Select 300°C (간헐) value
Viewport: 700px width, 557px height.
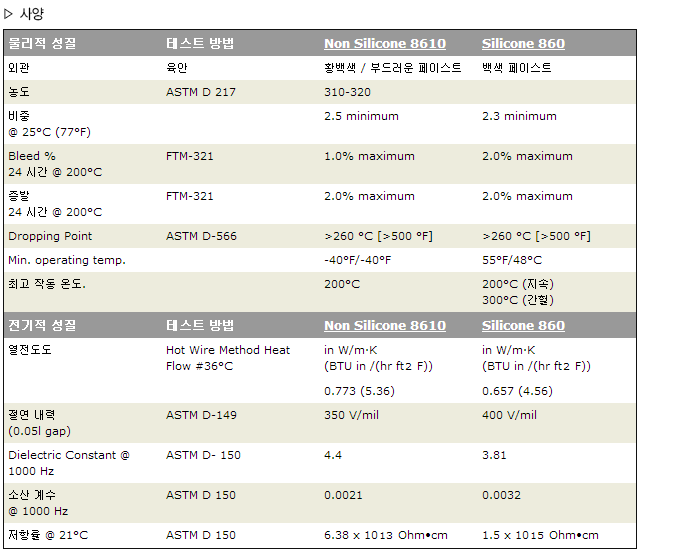(x=518, y=300)
